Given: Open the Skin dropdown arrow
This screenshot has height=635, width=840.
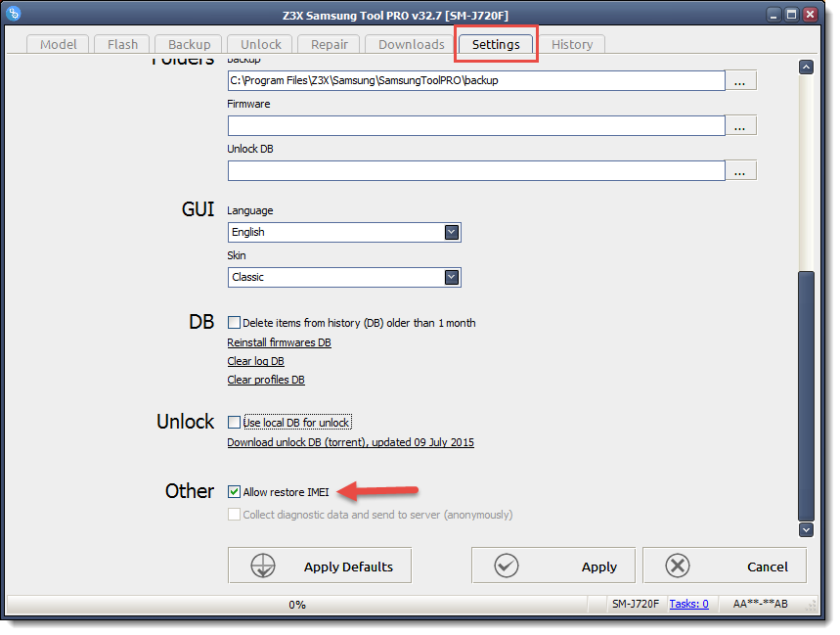Looking at the screenshot, I should tap(452, 277).
